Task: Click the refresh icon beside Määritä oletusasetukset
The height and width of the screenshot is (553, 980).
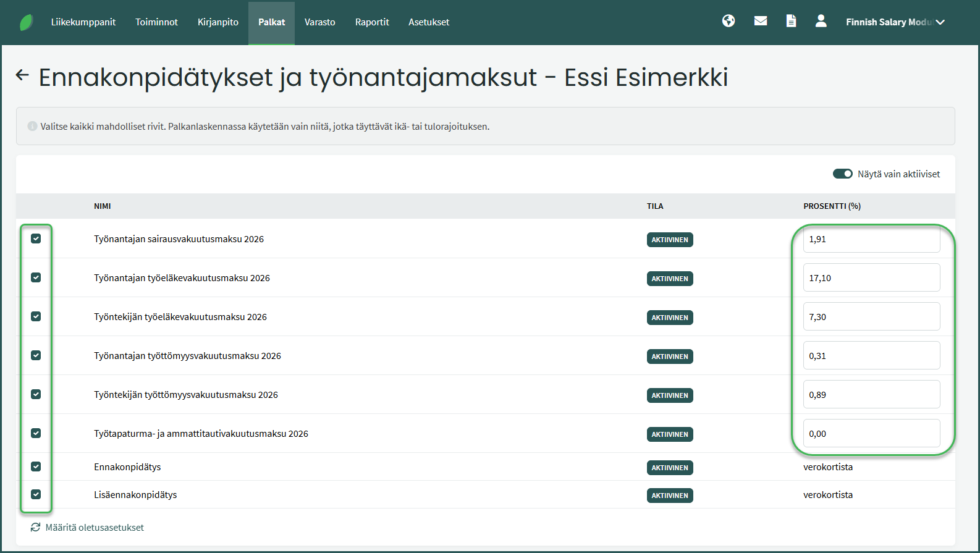Action: click(35, 527)
